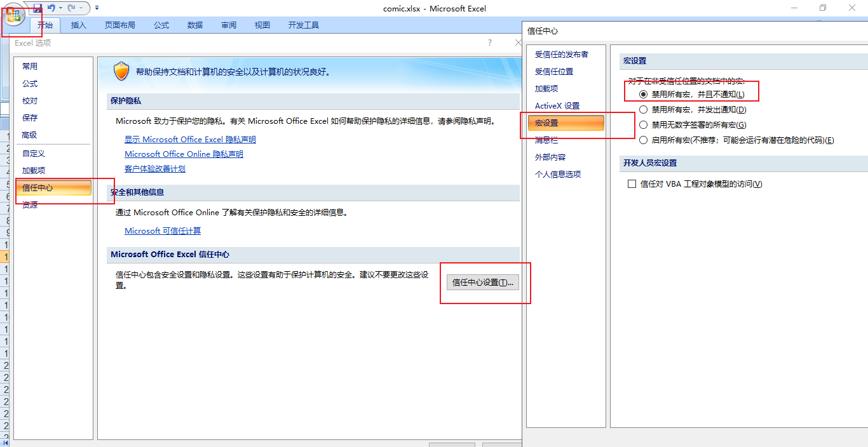This screenshot has height=447, width=868.
Task: Open 显示 Microsoft Office Excel 隐私声明 link
Action: [191, 140]
